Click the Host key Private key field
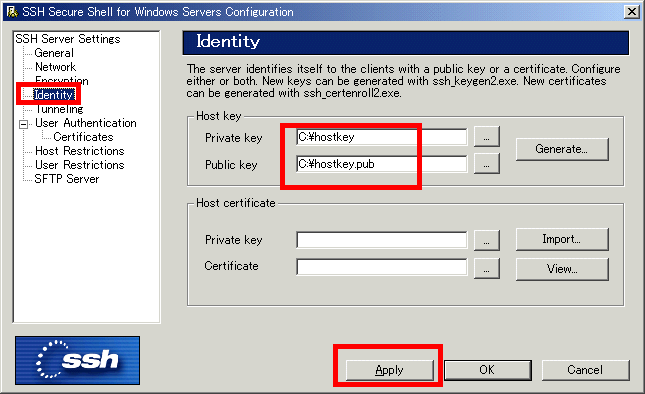This screenshot has width=645, height=394. (x=381, y=137)
